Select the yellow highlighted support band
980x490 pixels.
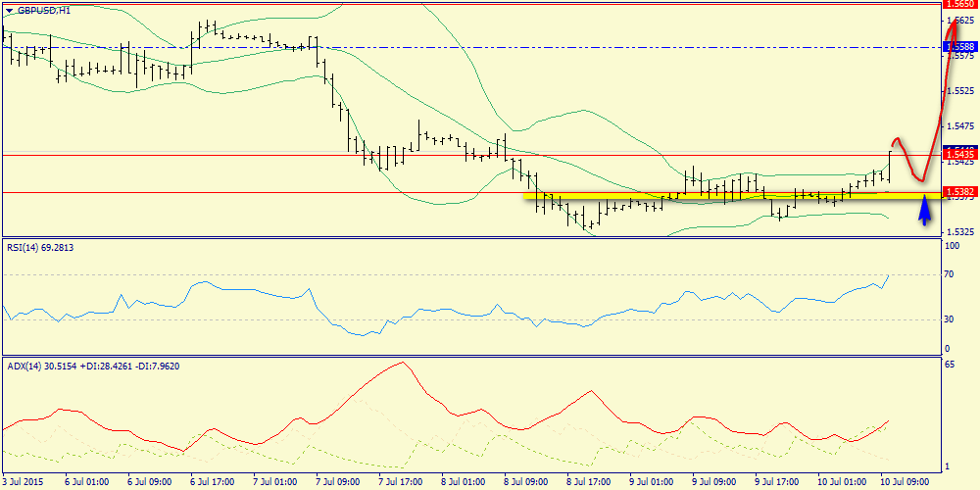pos(725,197)
